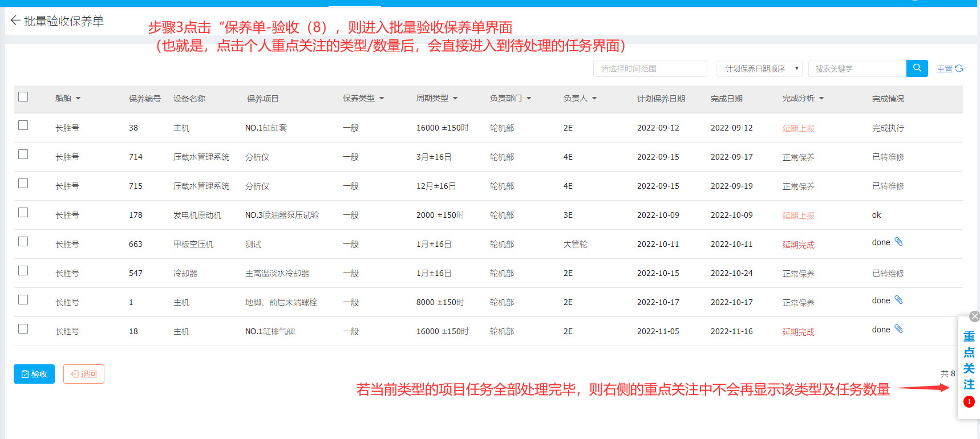Screen dimensions: 980x439
Task: Click the 重置 link
Action: pyautogui.click(x=945, y=69)
